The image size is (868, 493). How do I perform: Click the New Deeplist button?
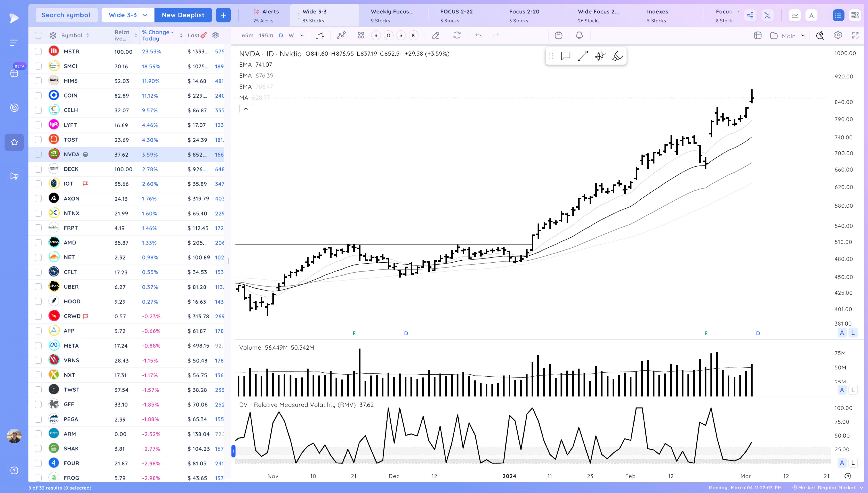click(x=183, y=15)
